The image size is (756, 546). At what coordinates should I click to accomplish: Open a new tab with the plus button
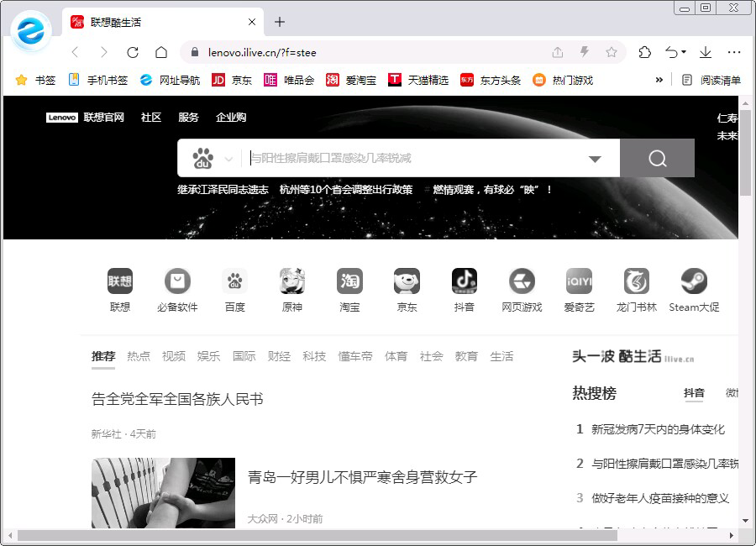click(x=280, y=22)
